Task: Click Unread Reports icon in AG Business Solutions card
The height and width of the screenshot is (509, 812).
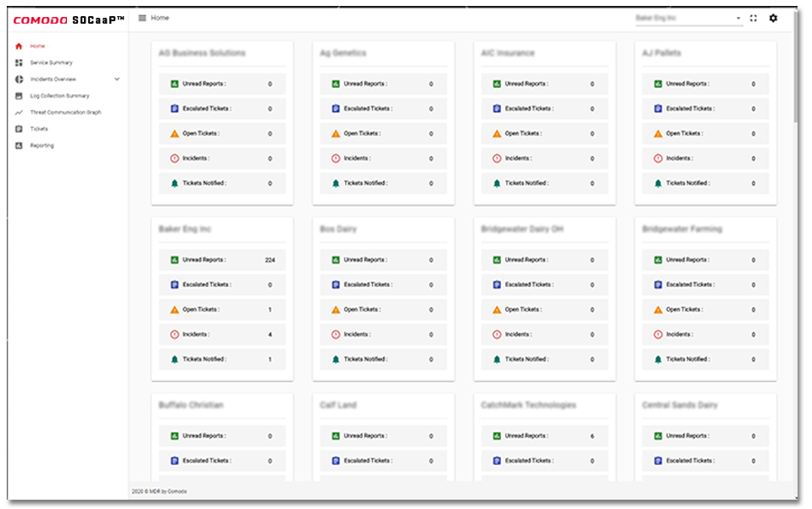Action: pos(175,84)
